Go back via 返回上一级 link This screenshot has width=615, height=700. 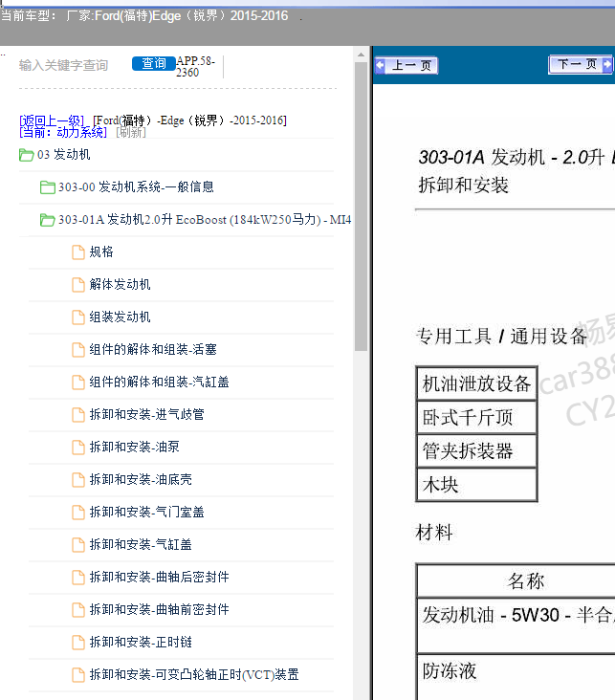click(x=52, y=120)
